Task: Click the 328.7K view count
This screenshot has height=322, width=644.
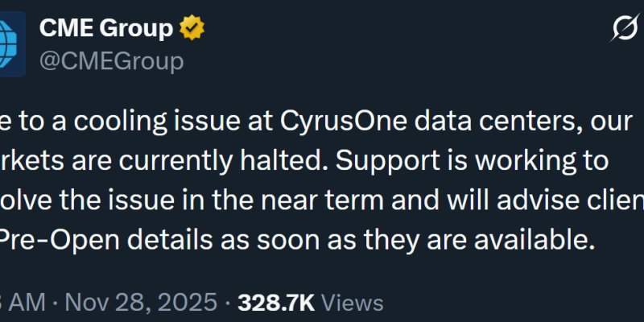Action: [x=276, y=303]
